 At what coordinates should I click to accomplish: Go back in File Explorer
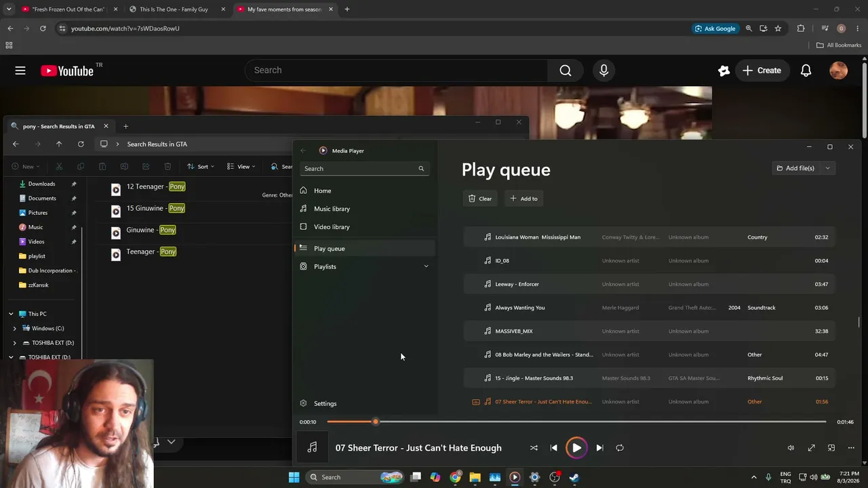tap(16, 144)
